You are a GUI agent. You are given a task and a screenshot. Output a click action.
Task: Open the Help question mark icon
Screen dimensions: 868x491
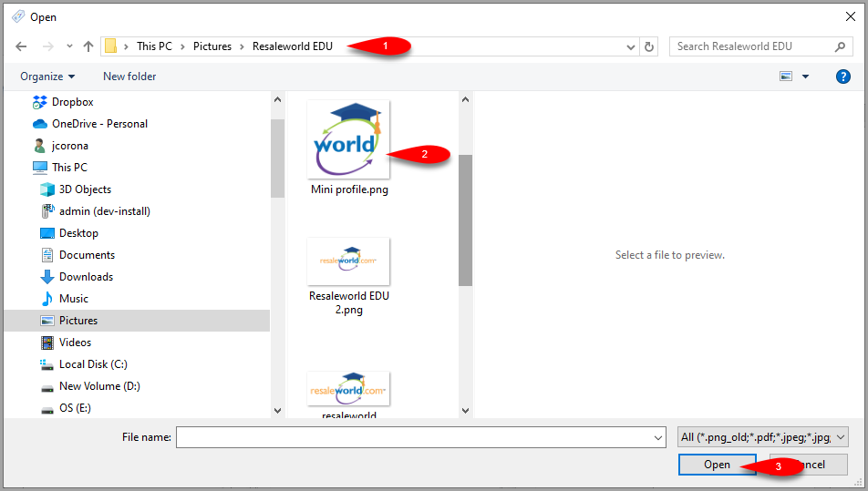(x=842, y=77)
